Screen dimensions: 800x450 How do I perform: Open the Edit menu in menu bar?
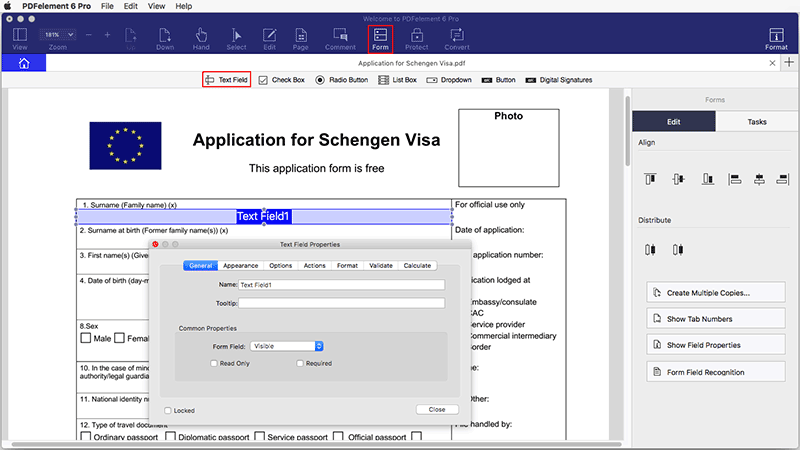point(131,6)
